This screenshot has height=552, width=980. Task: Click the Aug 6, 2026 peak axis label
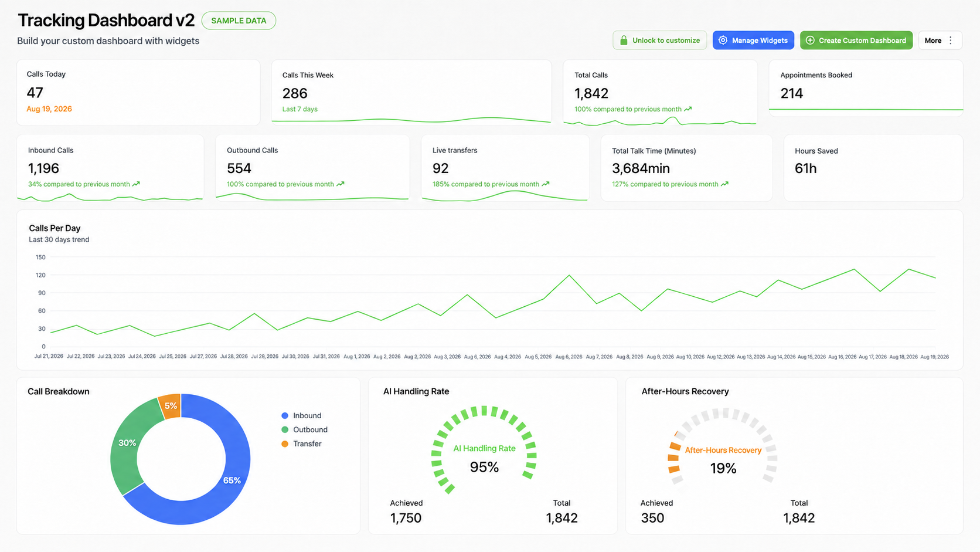tap(569, 357)
